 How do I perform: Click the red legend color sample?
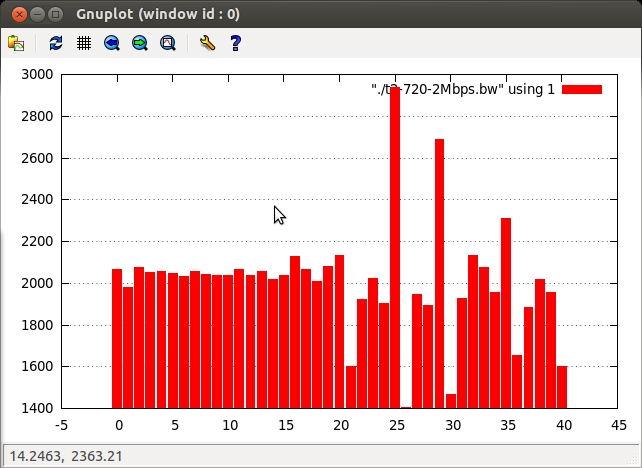(582, 90)
